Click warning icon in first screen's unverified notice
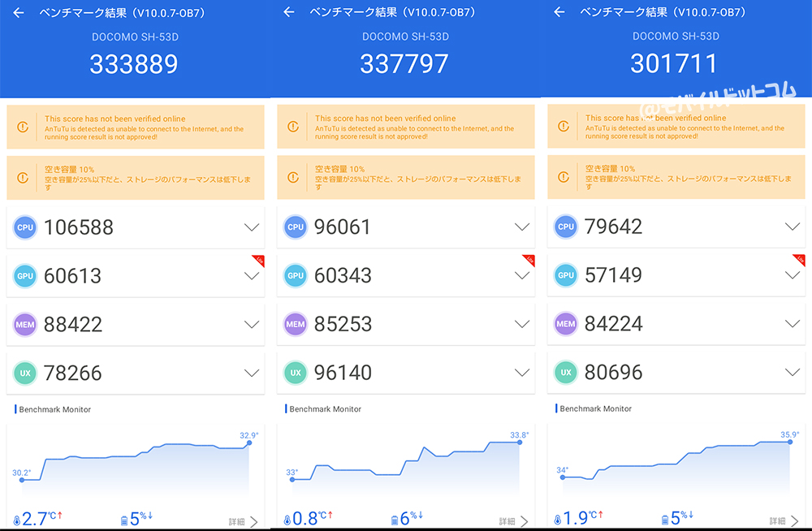 (23, 127)
